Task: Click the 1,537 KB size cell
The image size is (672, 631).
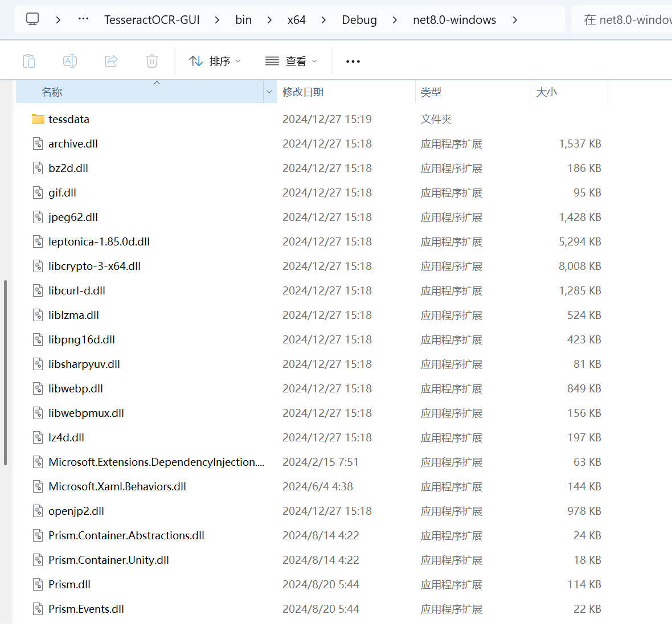Action: pos(579,144)
